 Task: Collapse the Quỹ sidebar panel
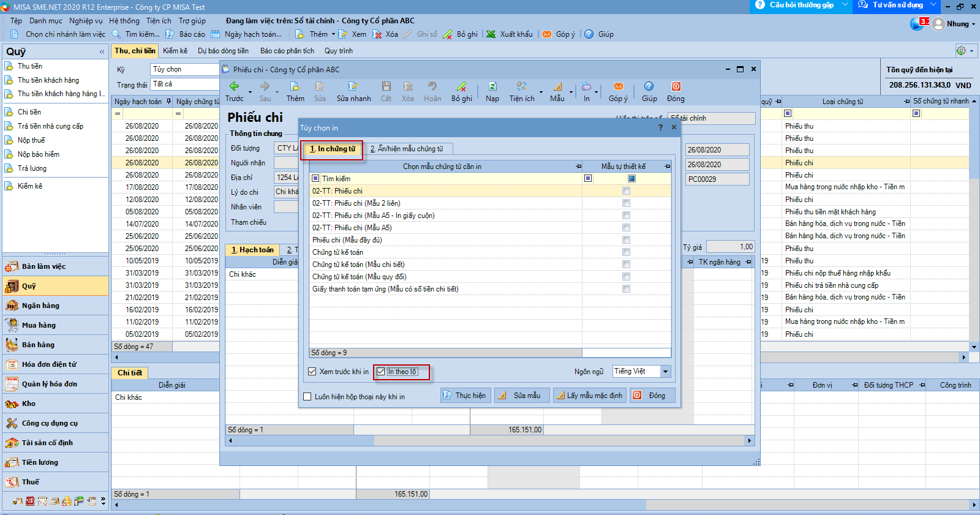click(x=102, y=52)
